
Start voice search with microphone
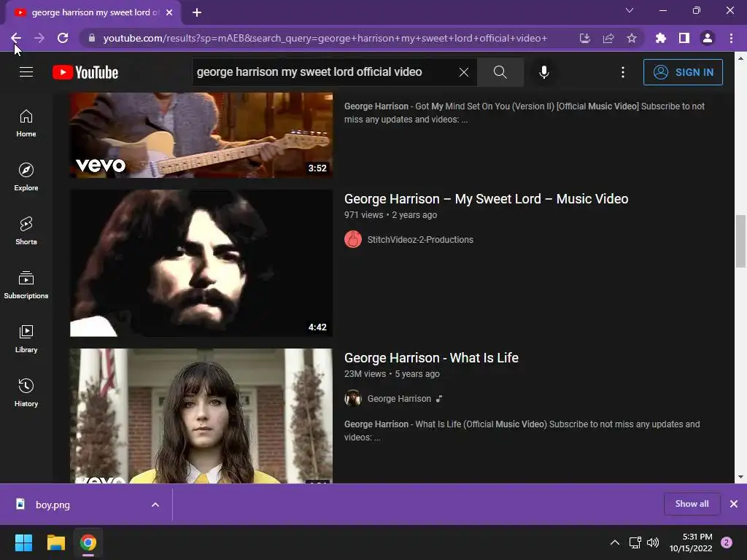coord(543,72)
